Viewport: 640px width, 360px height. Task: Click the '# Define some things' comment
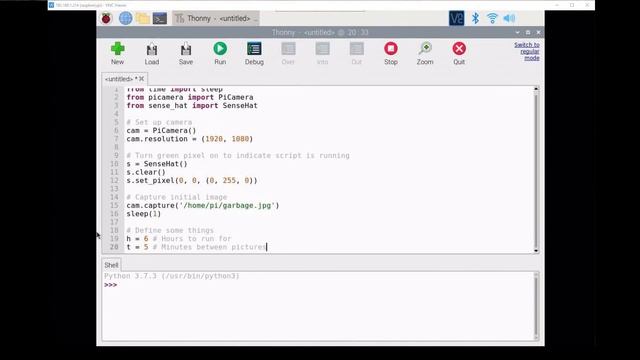click(170, 230)
